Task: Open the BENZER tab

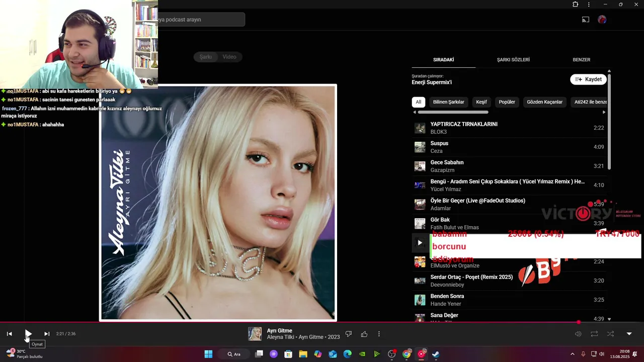Action: point(582,59)
